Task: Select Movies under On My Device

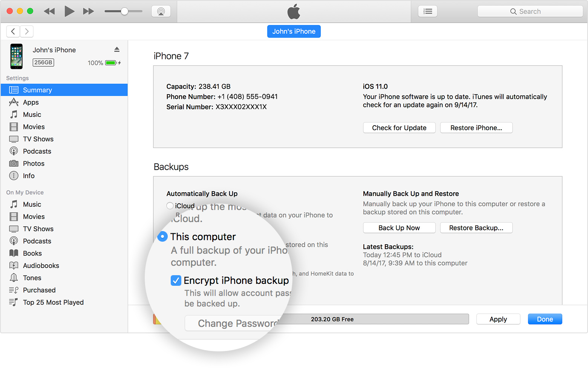Action: [64, 216]
